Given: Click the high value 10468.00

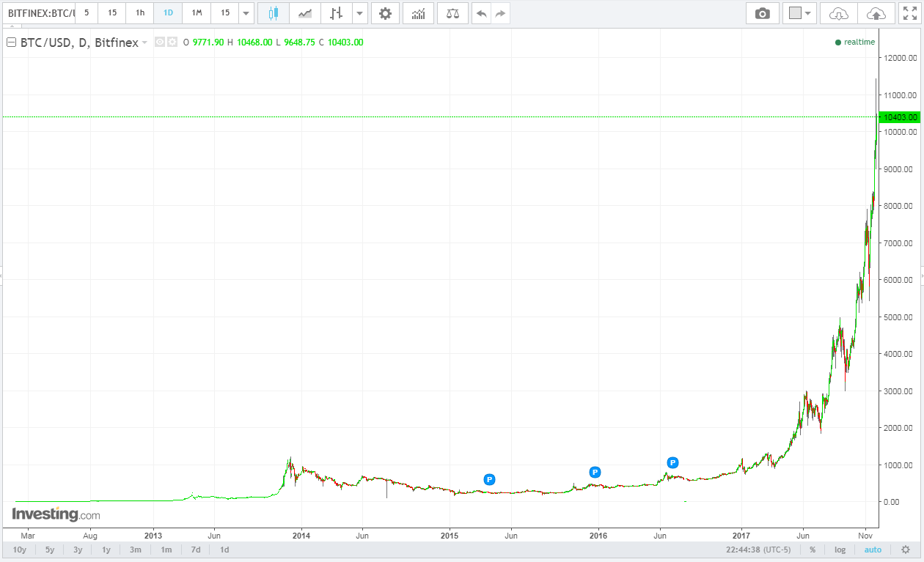Looking at the screenshot, I should pos(254,42).
